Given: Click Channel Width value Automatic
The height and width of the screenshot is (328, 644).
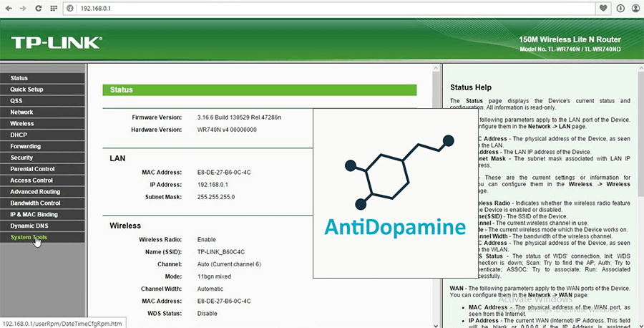Looking at the screenshot, I should click(210, 289).
